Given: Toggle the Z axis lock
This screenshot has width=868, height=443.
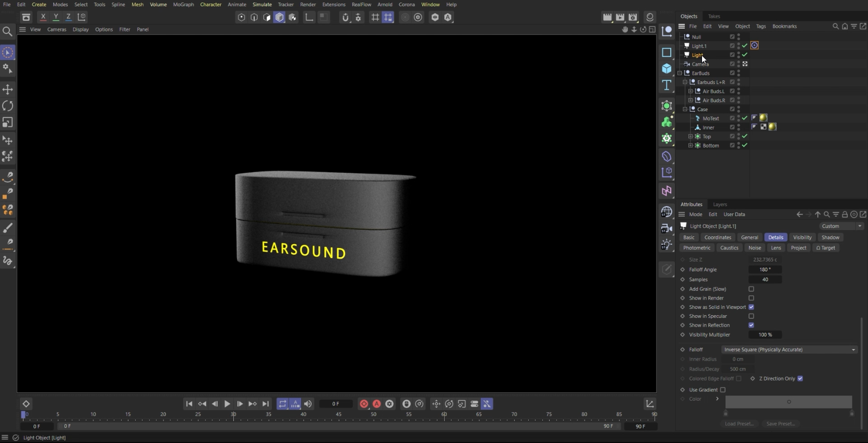Looking at the screenshot, I should 68,17.
